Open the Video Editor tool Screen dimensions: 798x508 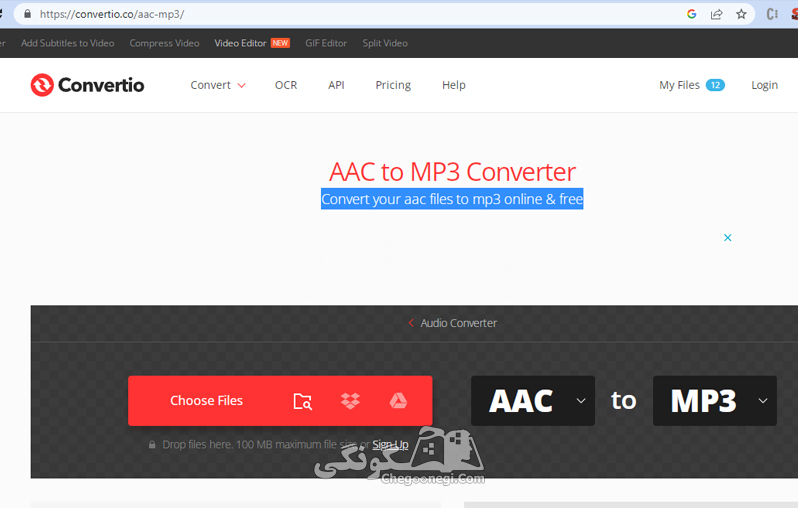point(240,43)
